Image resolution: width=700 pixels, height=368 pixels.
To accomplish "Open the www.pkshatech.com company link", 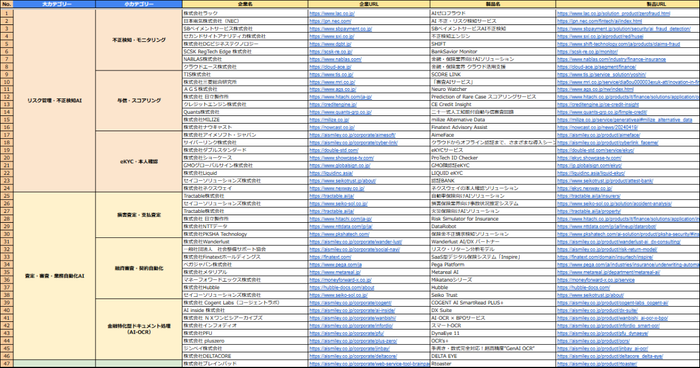I will point(339,234).
